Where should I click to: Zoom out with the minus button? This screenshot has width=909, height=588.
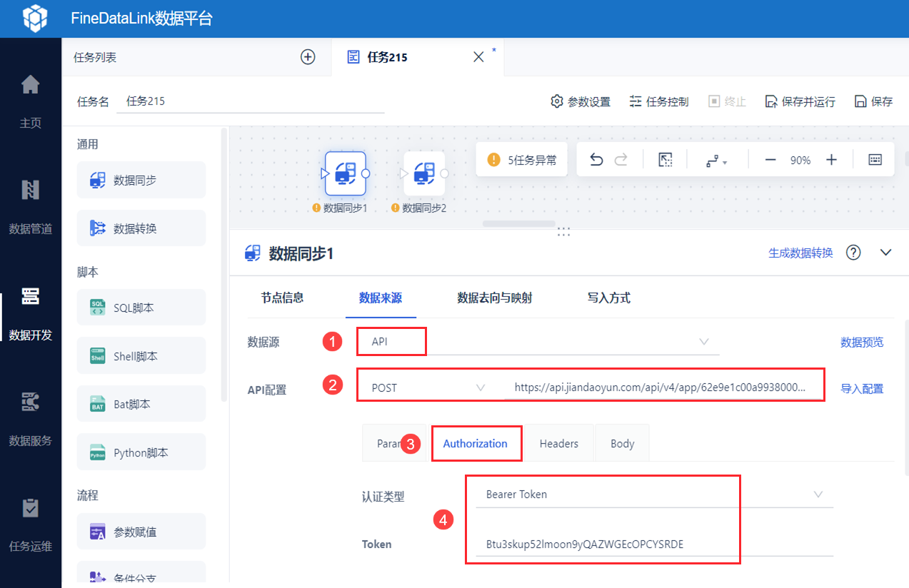coord(770,160)
